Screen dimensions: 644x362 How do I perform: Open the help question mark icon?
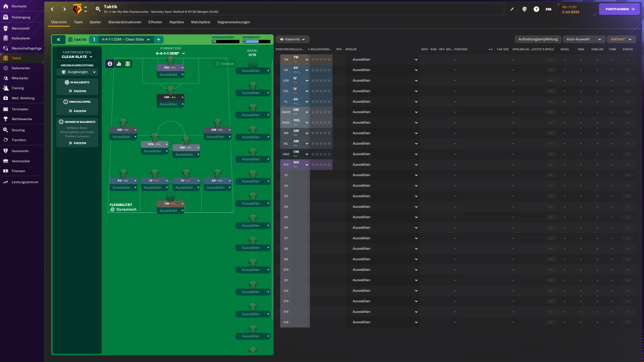coord(536,9)
